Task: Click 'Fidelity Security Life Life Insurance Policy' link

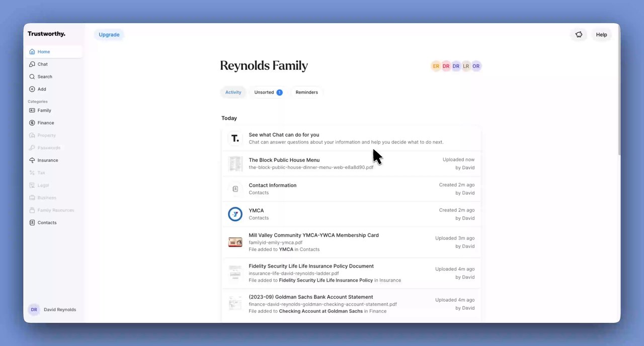Action: click(326, 281)
